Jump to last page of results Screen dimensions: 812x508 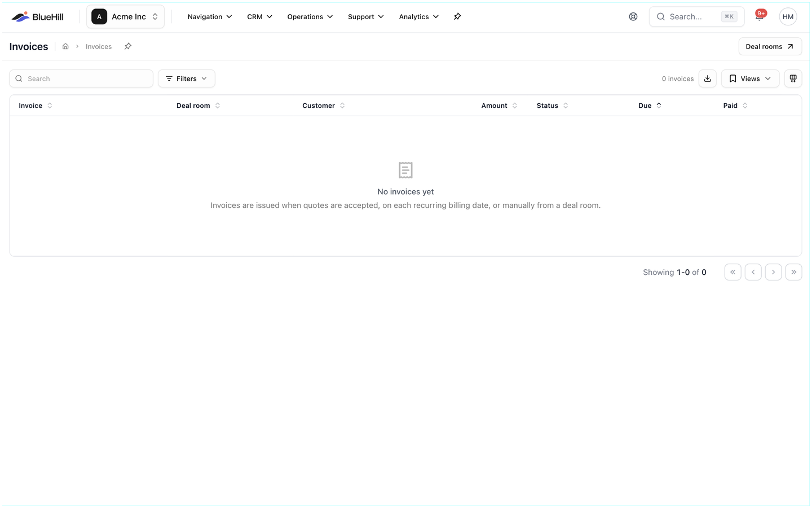(793, 272)
